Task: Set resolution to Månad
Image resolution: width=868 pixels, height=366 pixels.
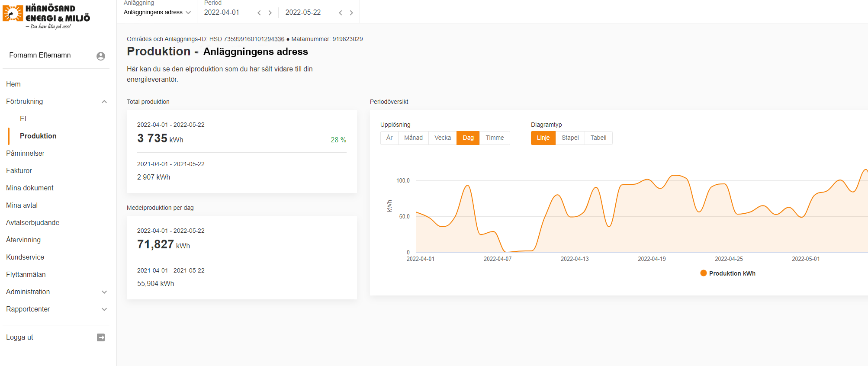Action: (413, 138)
